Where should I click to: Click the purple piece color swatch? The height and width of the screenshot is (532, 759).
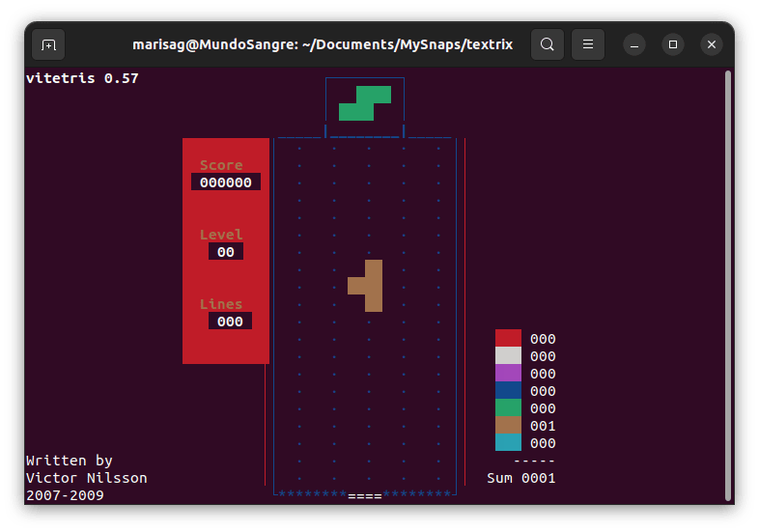[x=508, y=373]
